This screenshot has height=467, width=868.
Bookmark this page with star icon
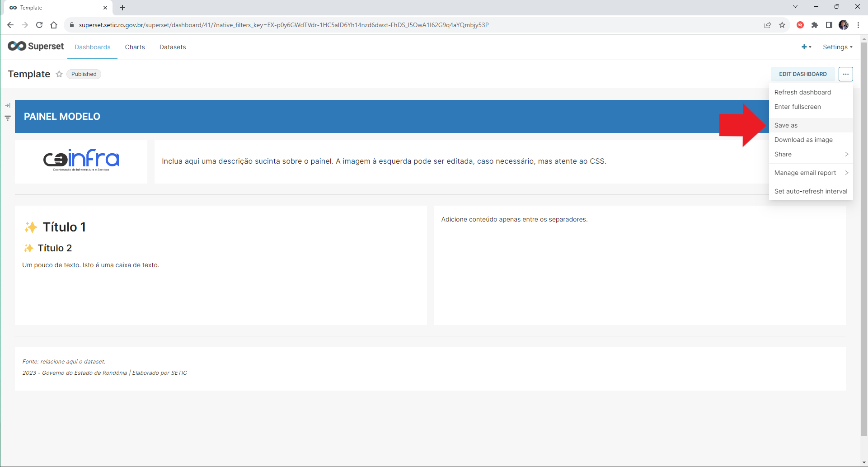782,25
